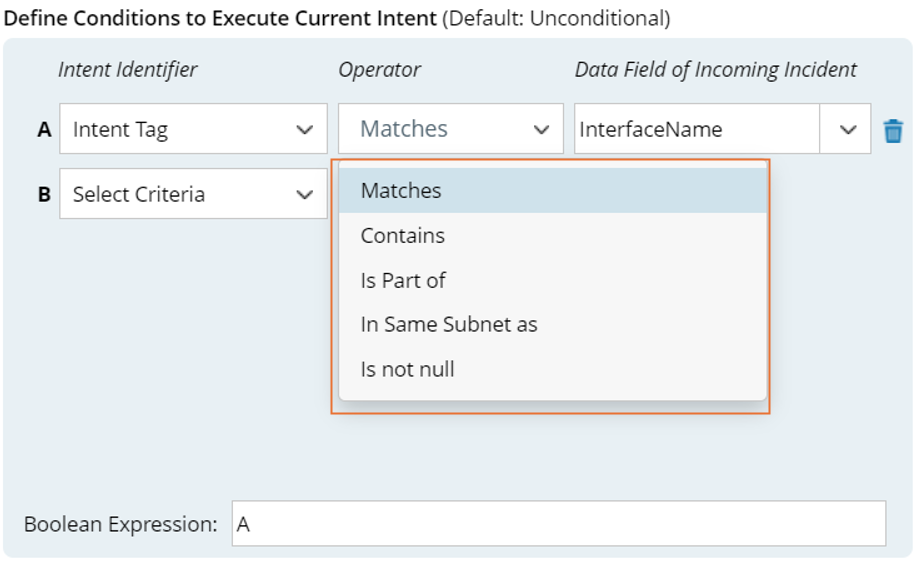
Task: Click the chevron arrow beside Select Criteria
Action: pyautogui.click(x=305, y=195)
